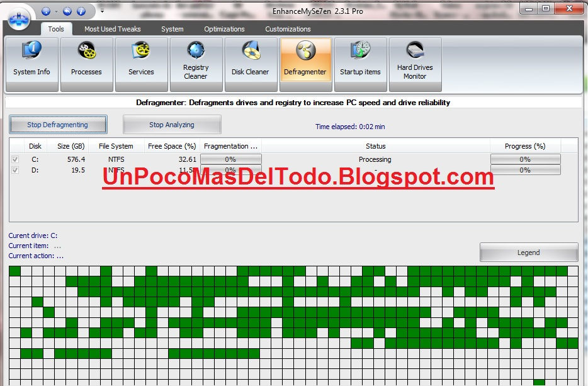Click the 32.61 free space value

click(x=188, y=159)
